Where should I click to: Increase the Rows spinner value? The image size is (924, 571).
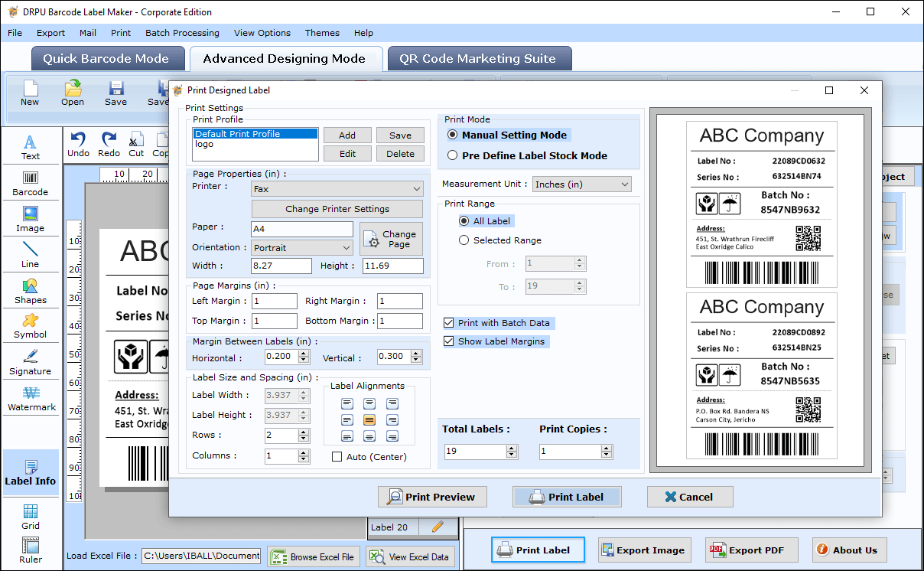(304, 432)
